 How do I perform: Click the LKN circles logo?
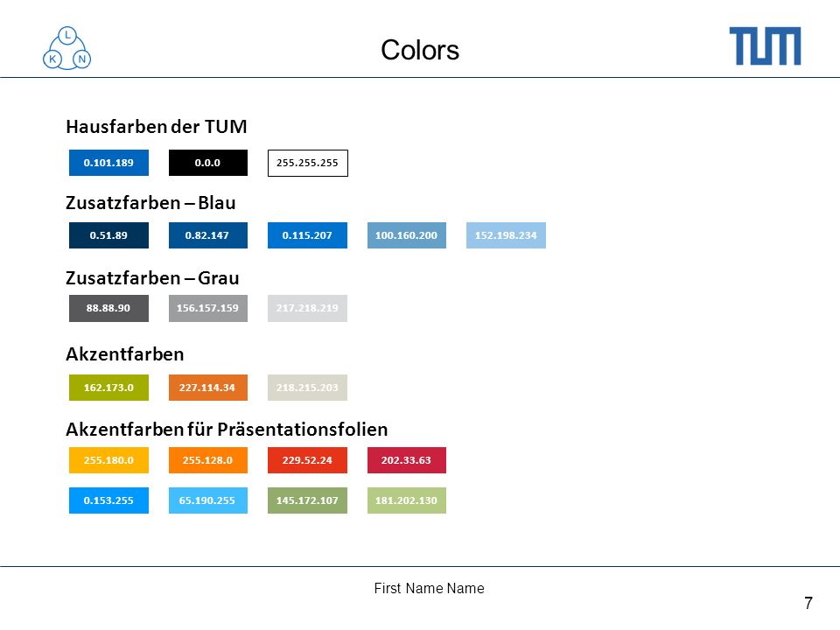(67, 48)
